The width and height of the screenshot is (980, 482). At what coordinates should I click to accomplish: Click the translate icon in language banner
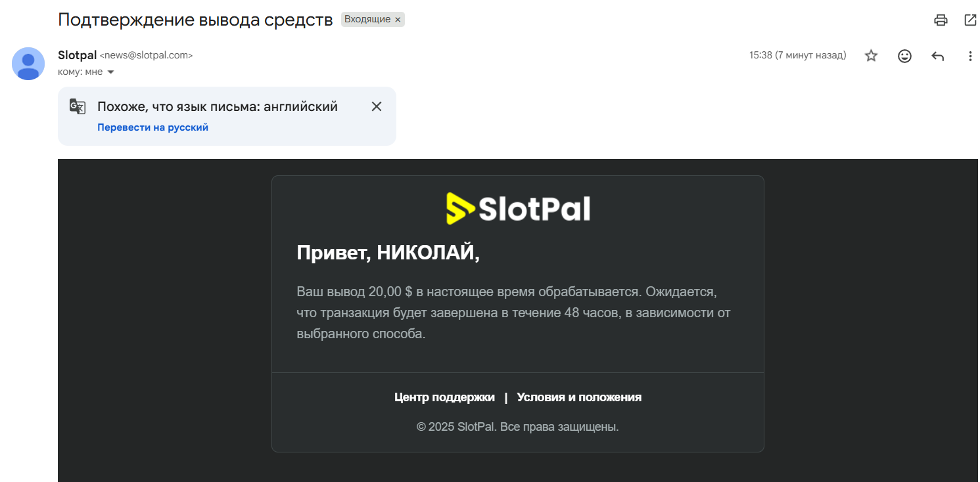78,106
